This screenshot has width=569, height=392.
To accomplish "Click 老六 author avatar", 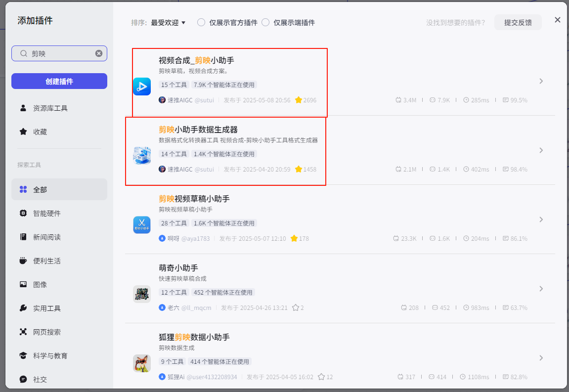I will coord(162,308).
